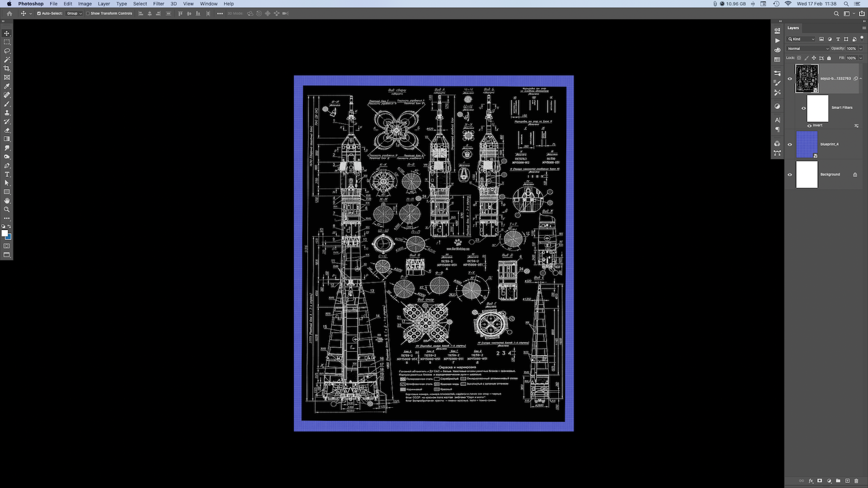The width and height of the screenshot is (868, 488).
Task: Toggle visibility of the Invert filter
Action: click(810, 125)
